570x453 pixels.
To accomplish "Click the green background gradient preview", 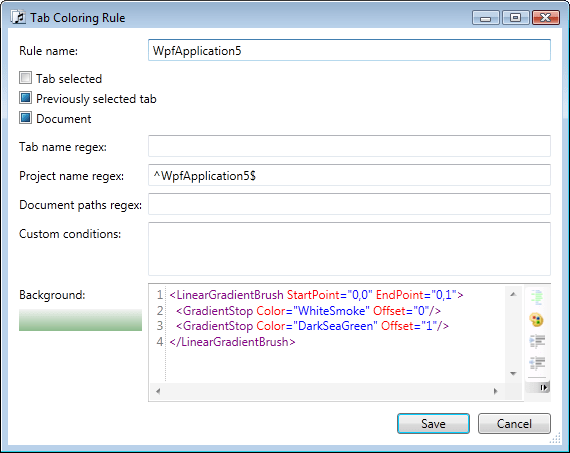I will [80, 320].
